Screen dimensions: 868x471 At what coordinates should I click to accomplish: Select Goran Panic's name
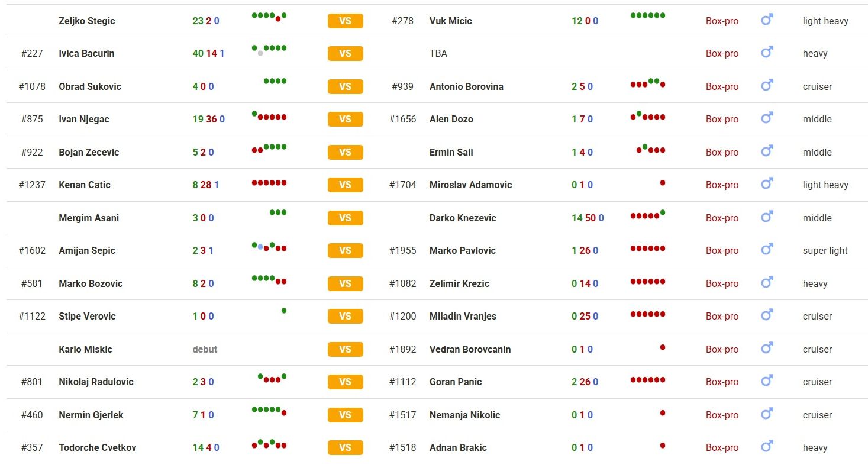pyautogui.click(x=456, y=382)
